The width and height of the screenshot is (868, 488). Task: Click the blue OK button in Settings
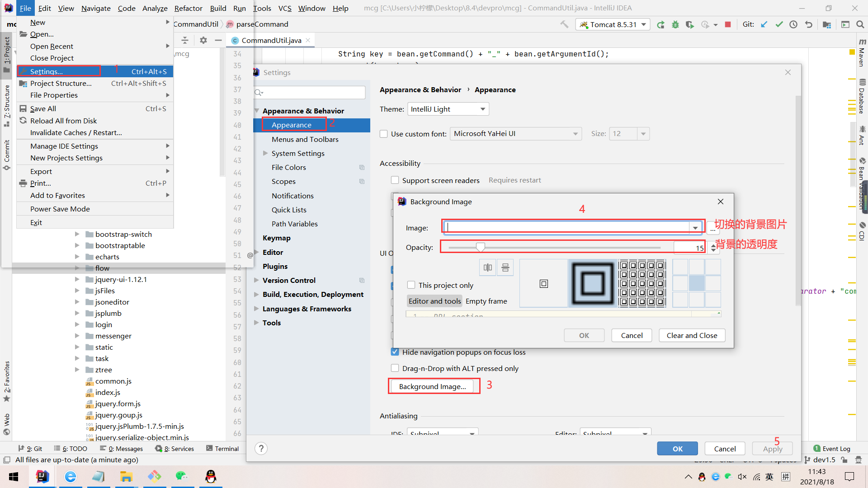[x=677, y=449]
